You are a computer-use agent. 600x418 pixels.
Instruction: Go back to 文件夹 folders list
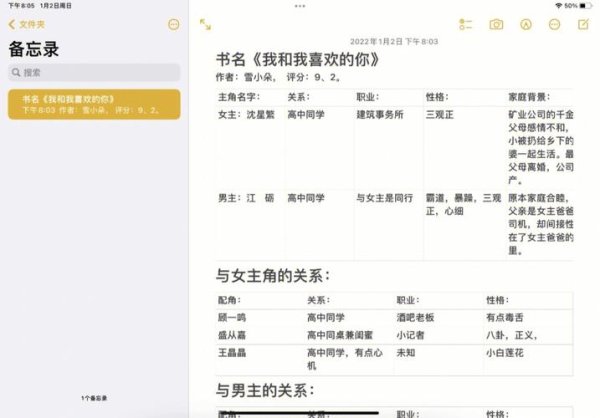(26, 24)
